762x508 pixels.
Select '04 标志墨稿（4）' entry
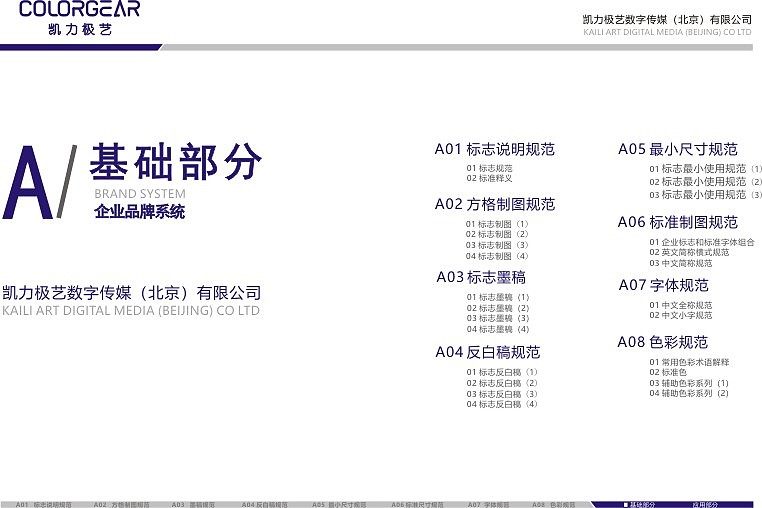(498, 330)
